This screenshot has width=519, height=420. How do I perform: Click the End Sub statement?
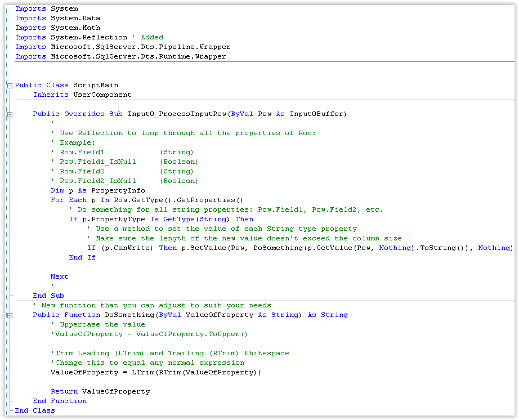coord(47,296)
